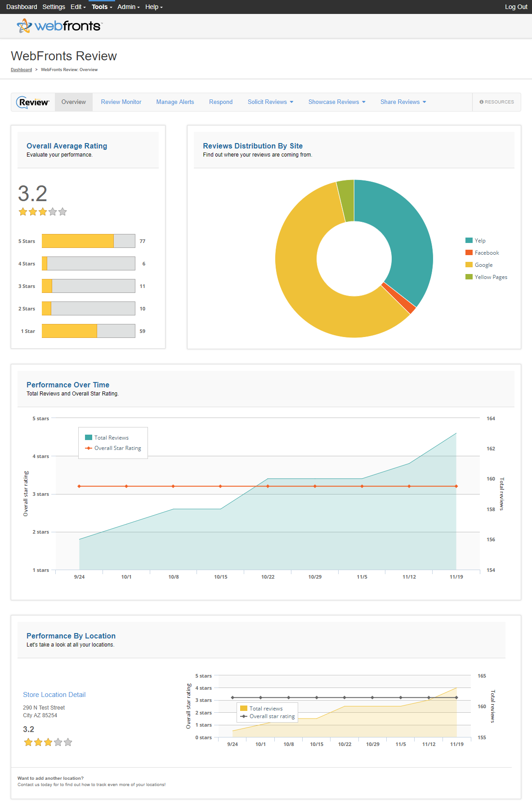532x809 pixels.
Task: Expand the Solicit Reviews dropdown
Action: (270, 102)
